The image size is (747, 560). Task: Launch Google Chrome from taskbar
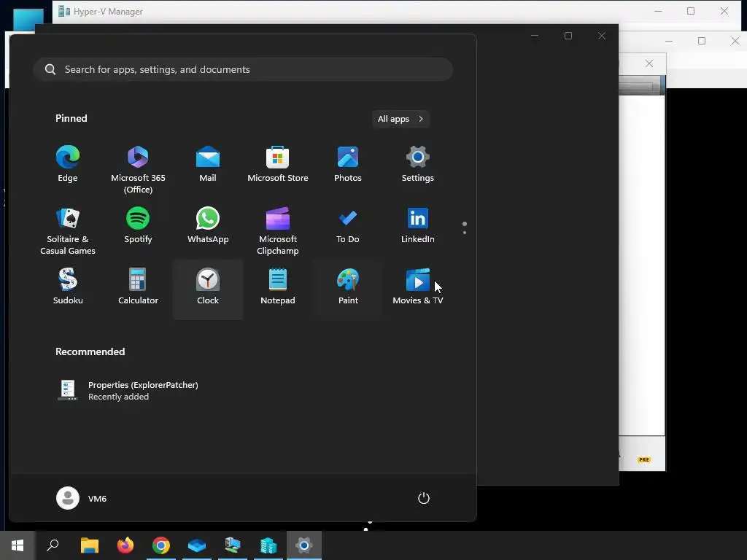tap(161, 545)
